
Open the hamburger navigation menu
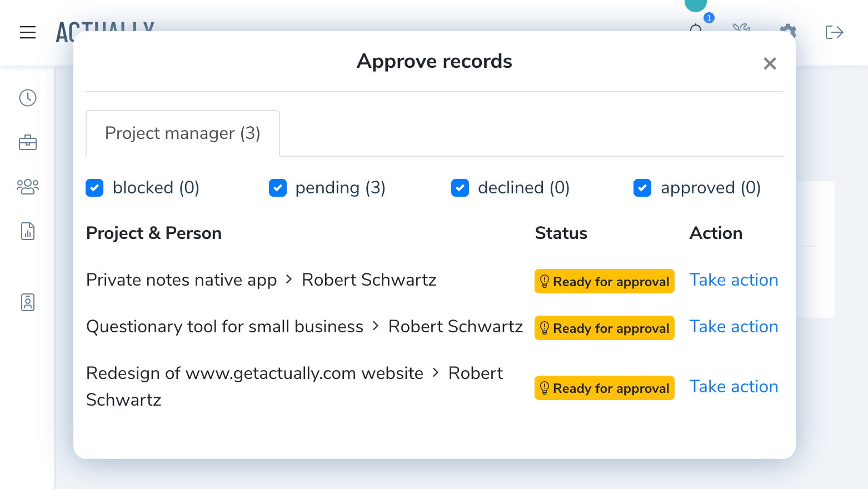(28, 32)
